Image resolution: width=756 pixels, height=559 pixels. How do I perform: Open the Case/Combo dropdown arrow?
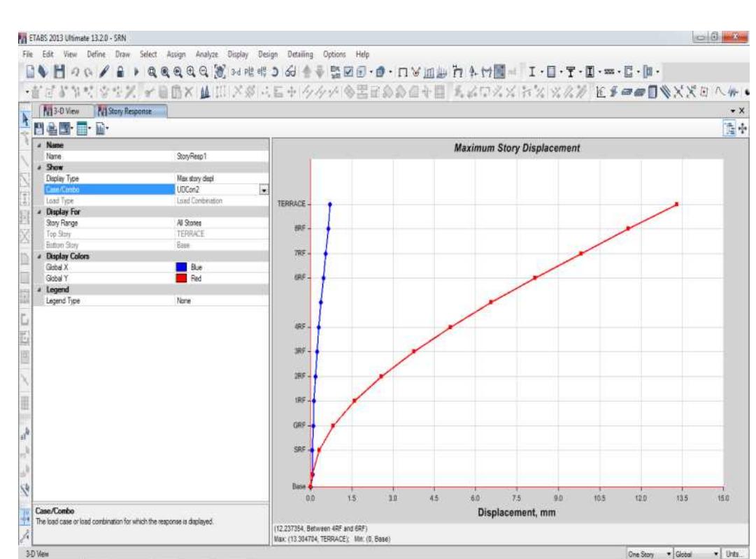point(264,190)
